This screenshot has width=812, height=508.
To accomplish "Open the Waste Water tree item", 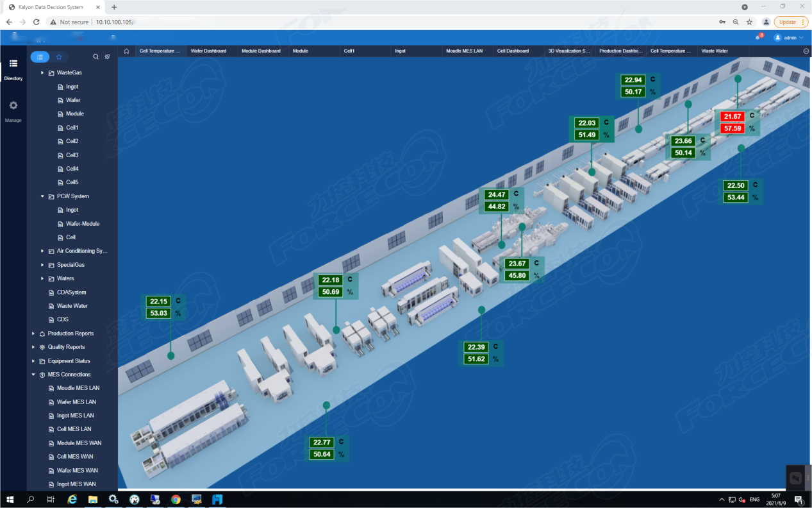I will (x=72, y=306).
